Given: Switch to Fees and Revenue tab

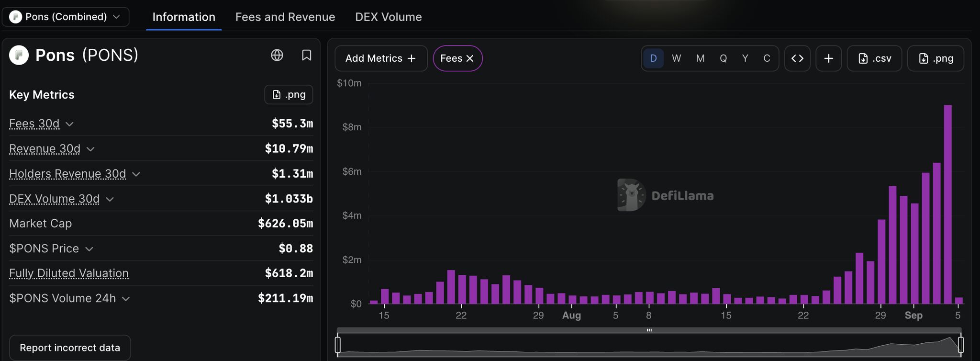Looking at the screenshot, I should (x=285, y=17).
